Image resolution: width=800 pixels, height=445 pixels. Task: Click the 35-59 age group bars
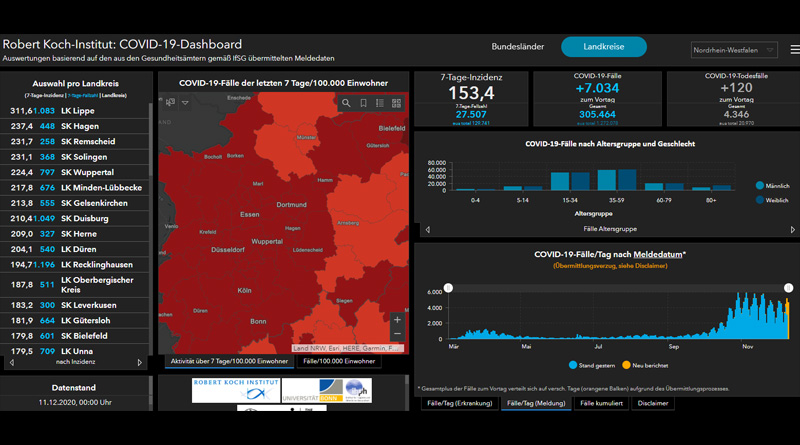[616, 180]
